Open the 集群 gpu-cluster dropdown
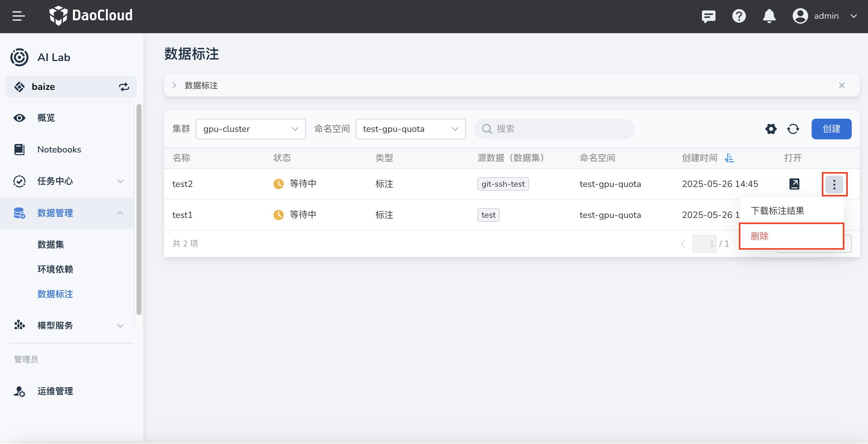Screen dimensions: 868x444 point(251,129)
